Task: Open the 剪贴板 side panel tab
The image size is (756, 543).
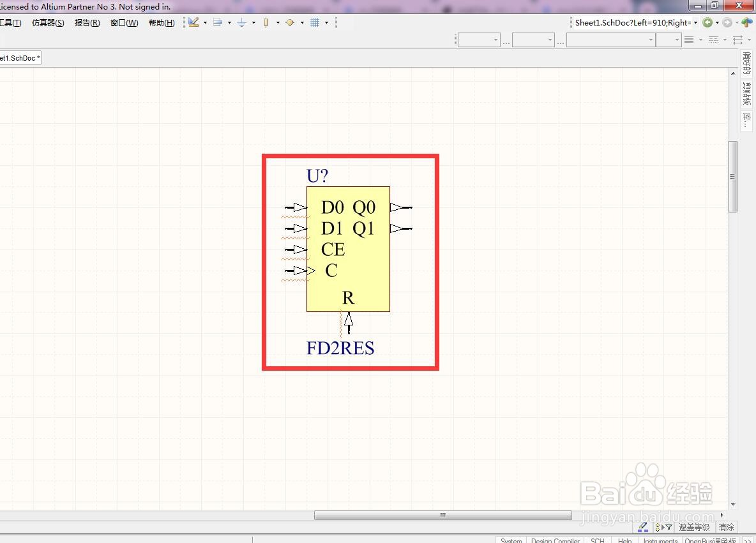Action: point(747,93)
